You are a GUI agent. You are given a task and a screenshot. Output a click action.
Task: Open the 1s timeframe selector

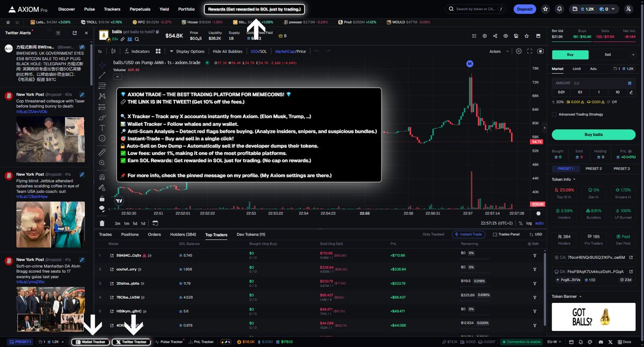pyautogui.click(x=100, y=52)
